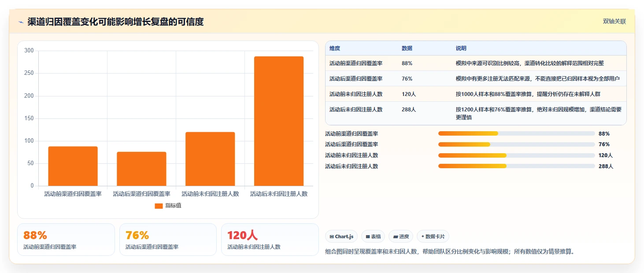Click the 88% data card

(66, 240)
